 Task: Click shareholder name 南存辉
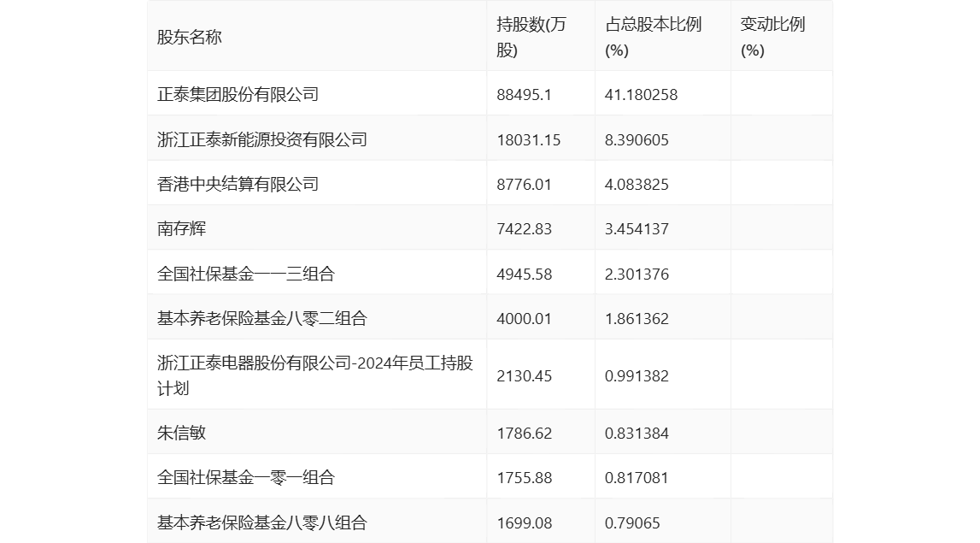tap(181, 228)
